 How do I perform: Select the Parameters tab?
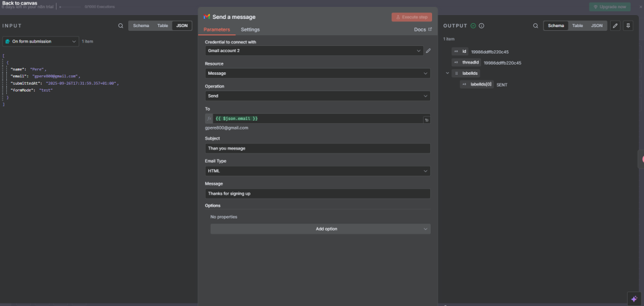coord(217,30)
